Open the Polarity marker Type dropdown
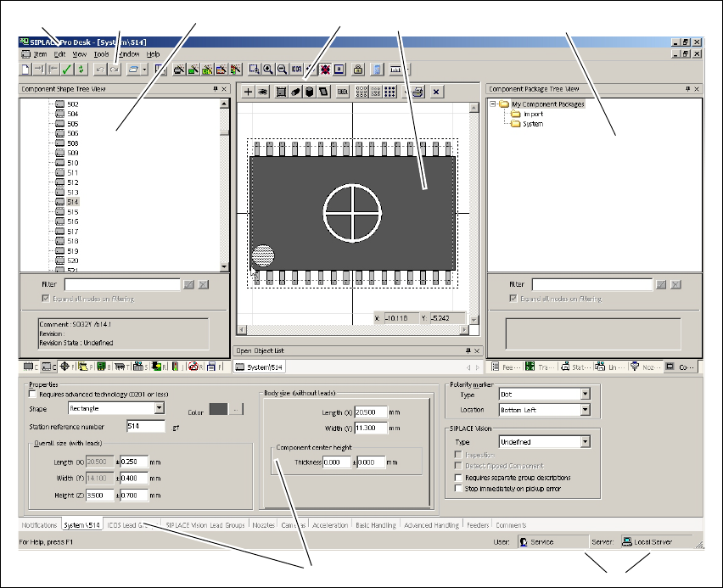The height and width of the screenshot is (588, 723). pyautogui.click(x=585, y=395)
